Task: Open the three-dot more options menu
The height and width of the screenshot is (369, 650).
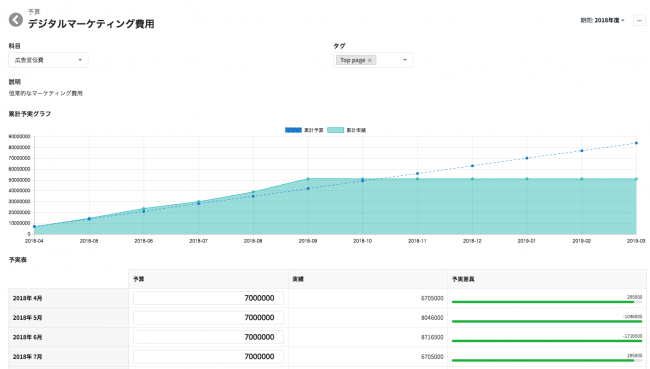Action: 639,20
